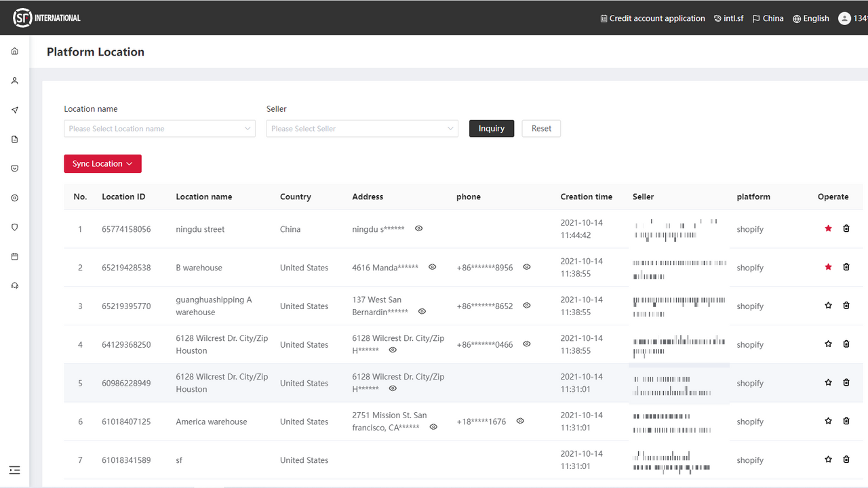868x488 pixels.
Task: Open the target circle sidebar icon
Action: point(15,198)
